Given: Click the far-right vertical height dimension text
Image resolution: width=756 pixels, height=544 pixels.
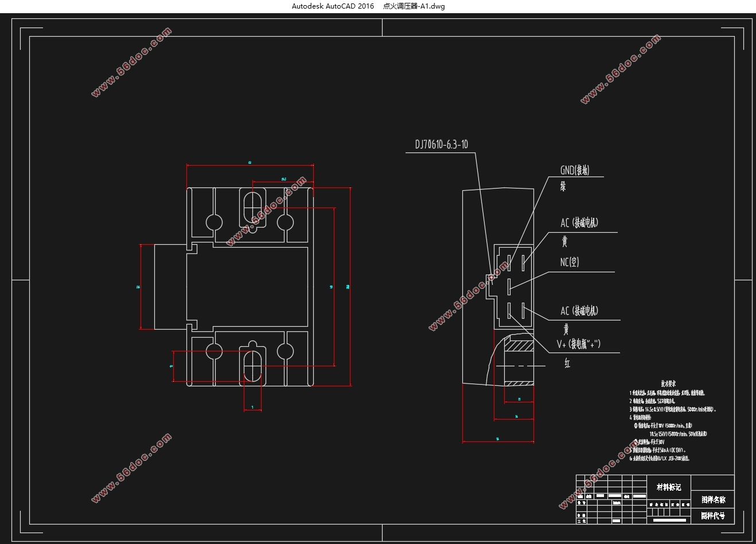Looking at the screenshot, I should pyautogui.click(x=348, y=287).
